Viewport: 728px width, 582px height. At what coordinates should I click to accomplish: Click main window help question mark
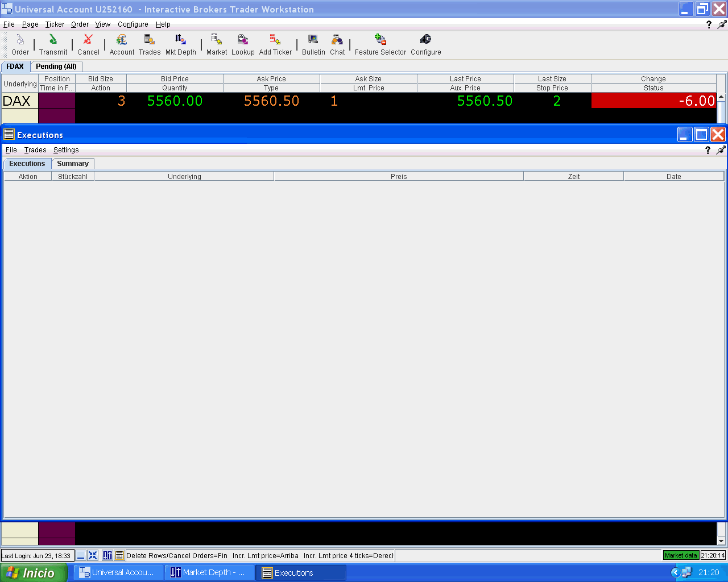(709, 24)
